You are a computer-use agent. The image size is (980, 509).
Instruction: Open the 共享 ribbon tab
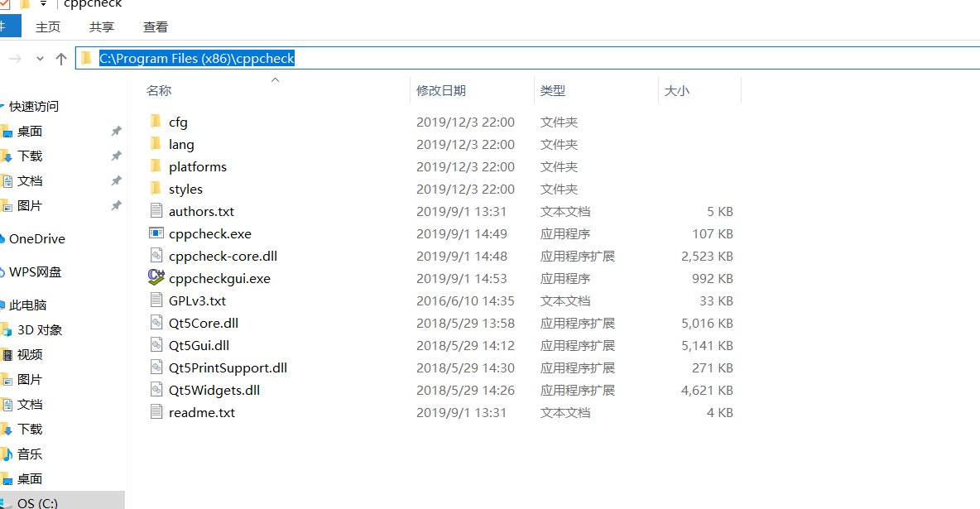(102, 26)
